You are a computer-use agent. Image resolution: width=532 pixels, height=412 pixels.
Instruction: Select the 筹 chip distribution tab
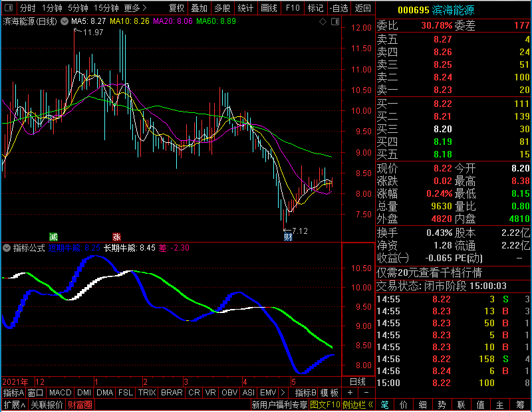[520, 405]
